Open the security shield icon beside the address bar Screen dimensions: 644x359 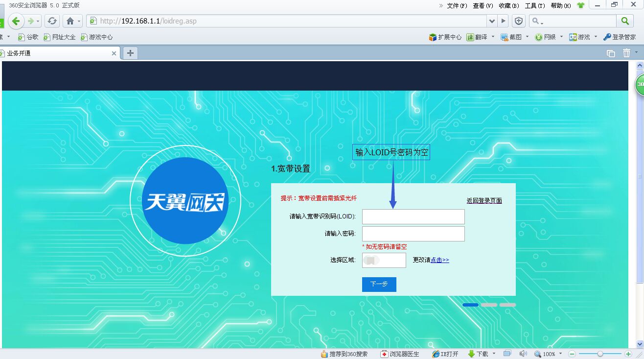(519, 21)
